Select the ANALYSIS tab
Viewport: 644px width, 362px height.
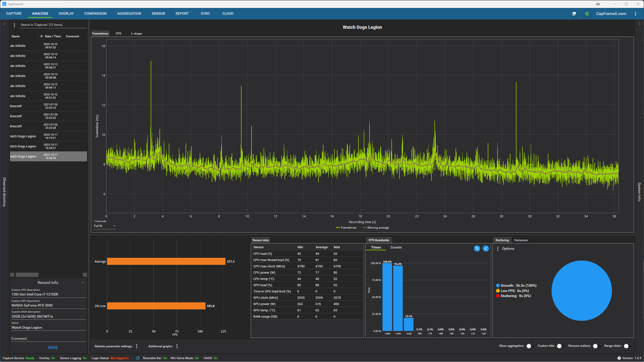(x=40, y=14)
